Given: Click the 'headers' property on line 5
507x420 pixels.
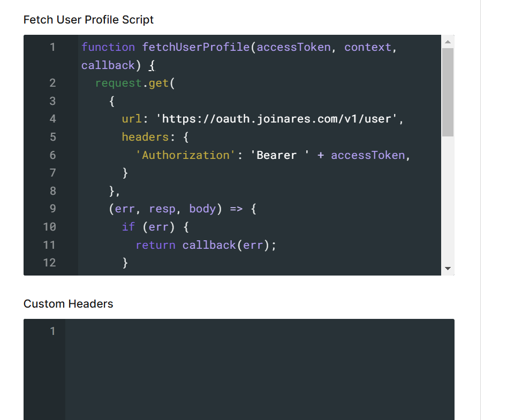Looking at the screenshot, I should (145, 137).
